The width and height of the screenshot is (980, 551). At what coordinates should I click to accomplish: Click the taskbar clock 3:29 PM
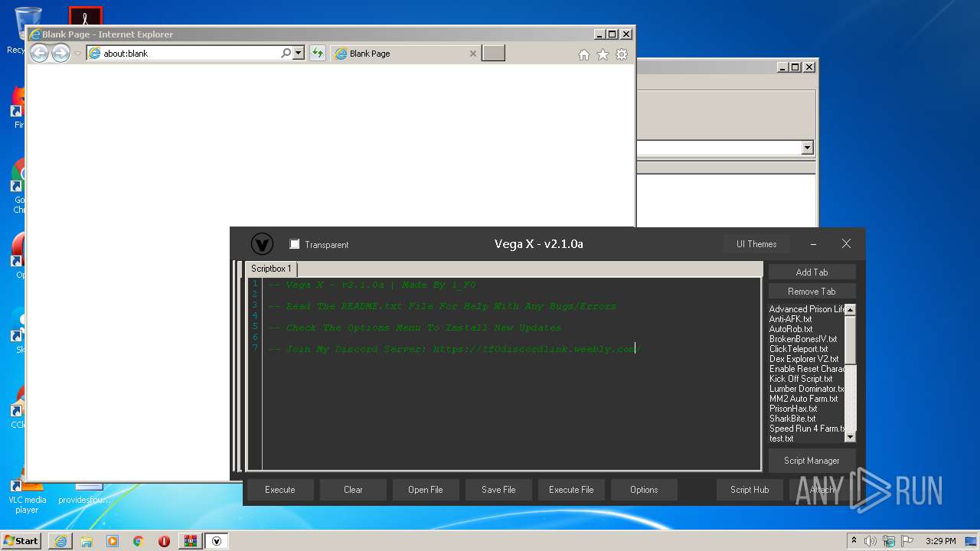coord(940,540)
